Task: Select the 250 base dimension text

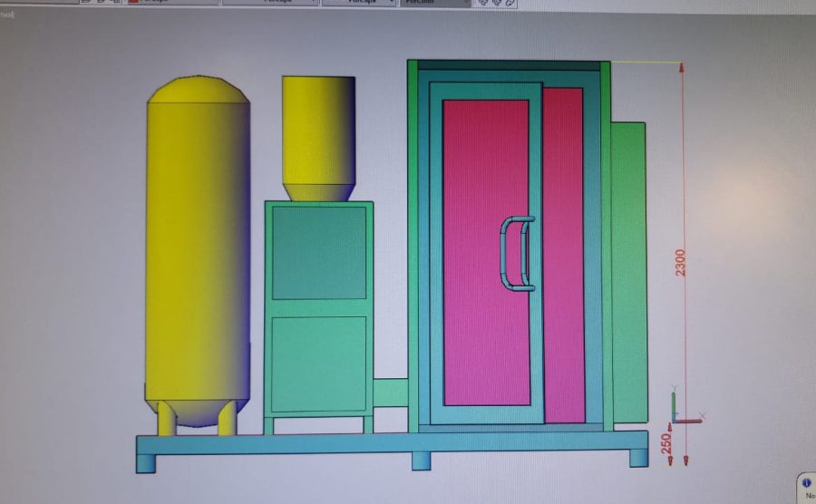Action: 666,443
